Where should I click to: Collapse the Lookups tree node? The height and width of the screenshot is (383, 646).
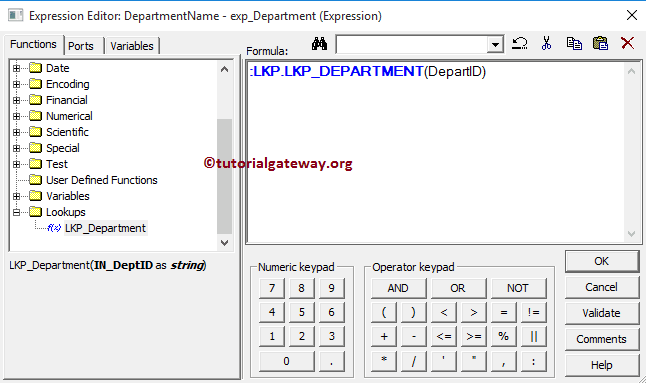tap(16, 212)
